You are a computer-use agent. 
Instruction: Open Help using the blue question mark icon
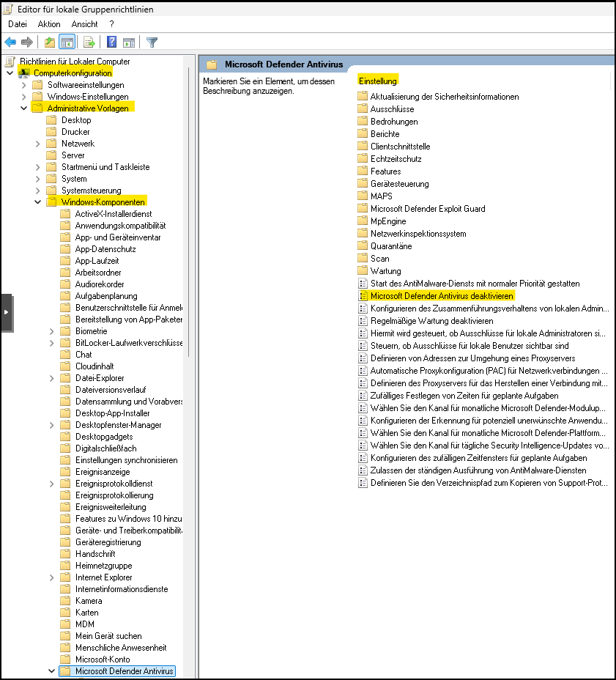pos(111,42)
